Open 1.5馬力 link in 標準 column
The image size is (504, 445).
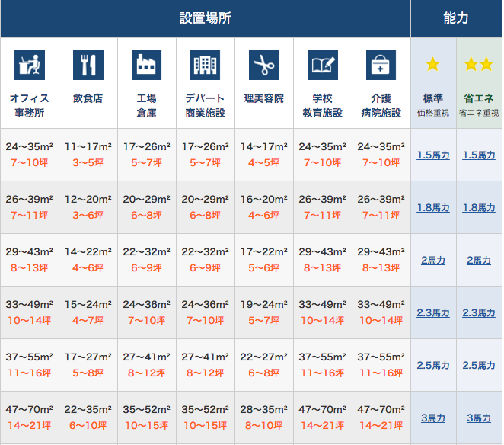[x=433, y=155]
